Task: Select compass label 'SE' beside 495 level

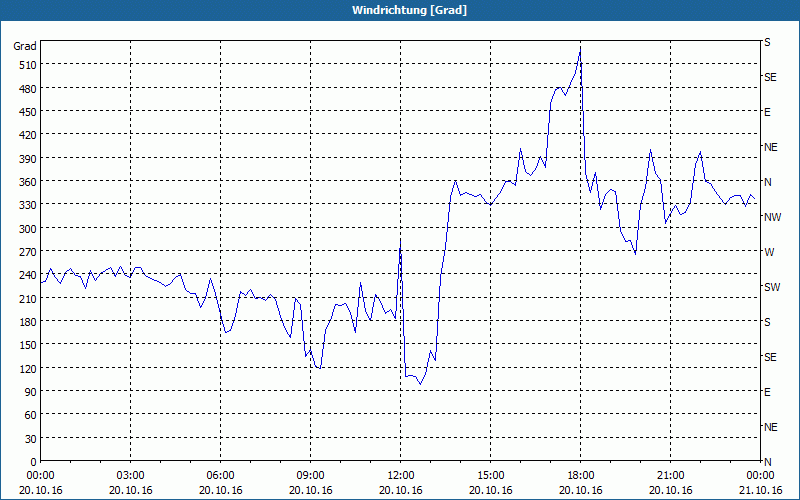Action: 770,78
